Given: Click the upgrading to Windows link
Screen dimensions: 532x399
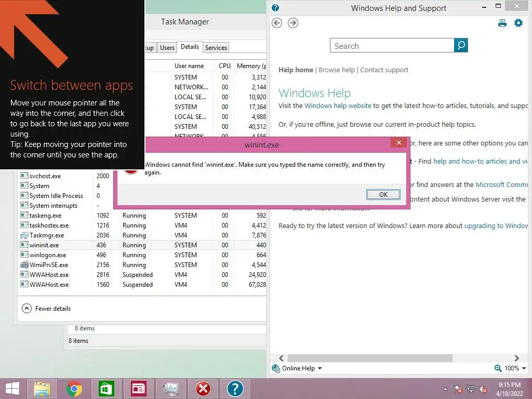Looking at the screenshot, I should pyautogui.click(x=496, y=226).
